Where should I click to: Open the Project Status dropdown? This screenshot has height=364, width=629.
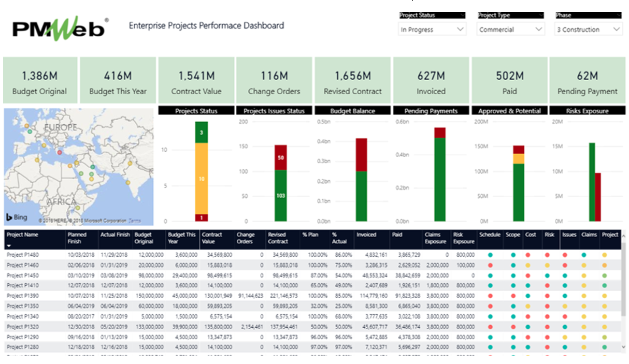432,29
